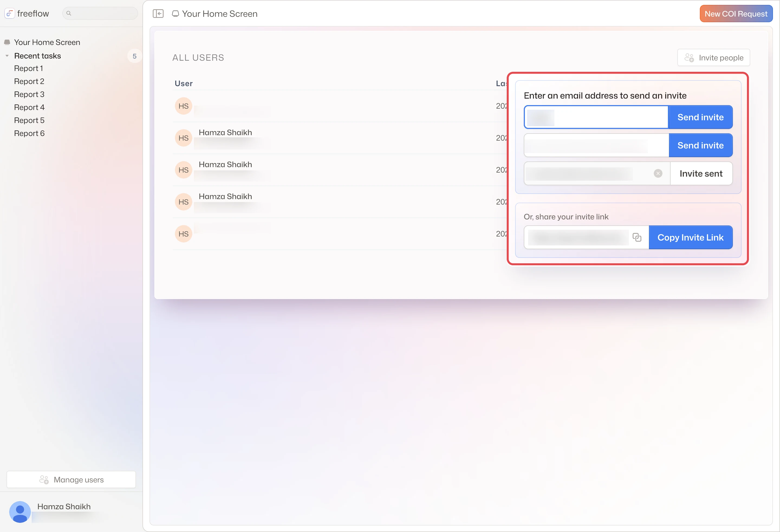This screenshot has width=780, height=532.
Task: Click the Invite sent button
Action: (701, 174)
